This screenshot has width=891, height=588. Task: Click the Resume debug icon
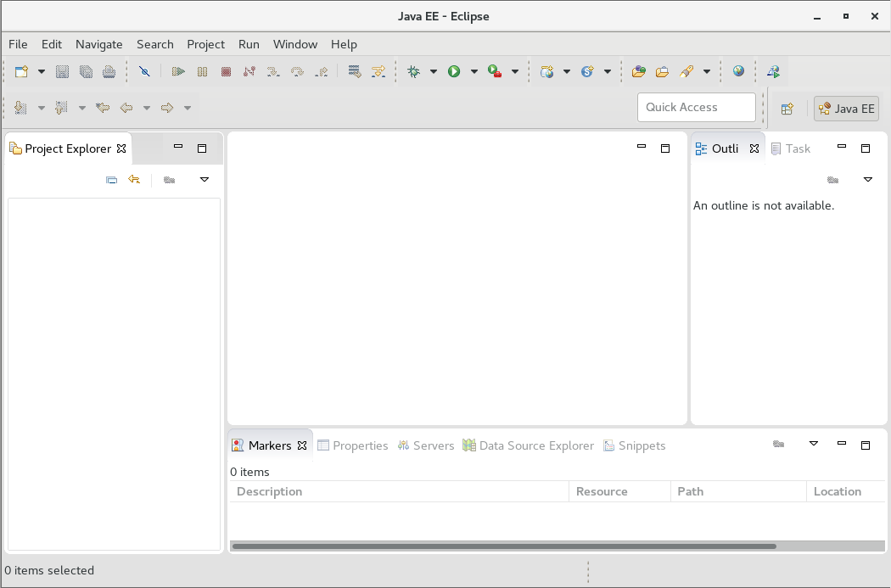[178, 71]
